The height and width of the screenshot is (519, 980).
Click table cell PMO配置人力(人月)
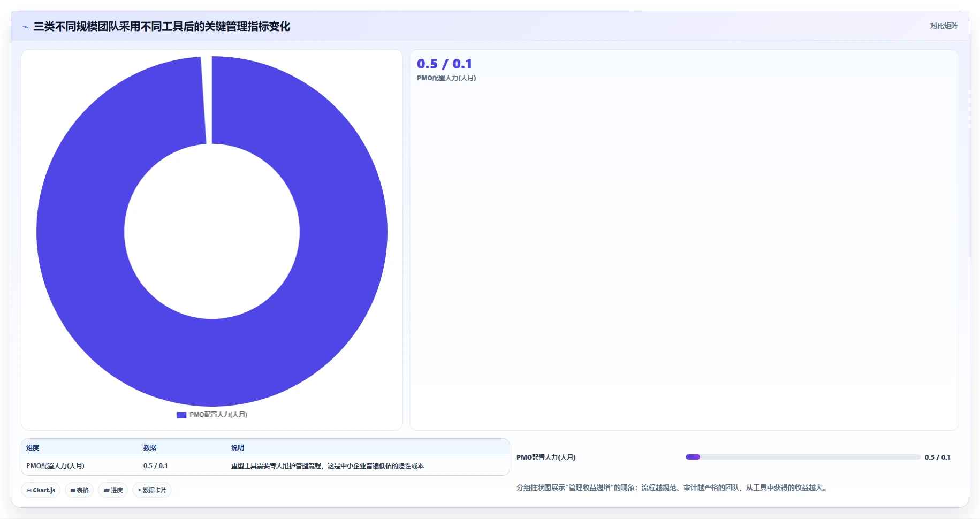pyautogui.click(x=56, y=466)
